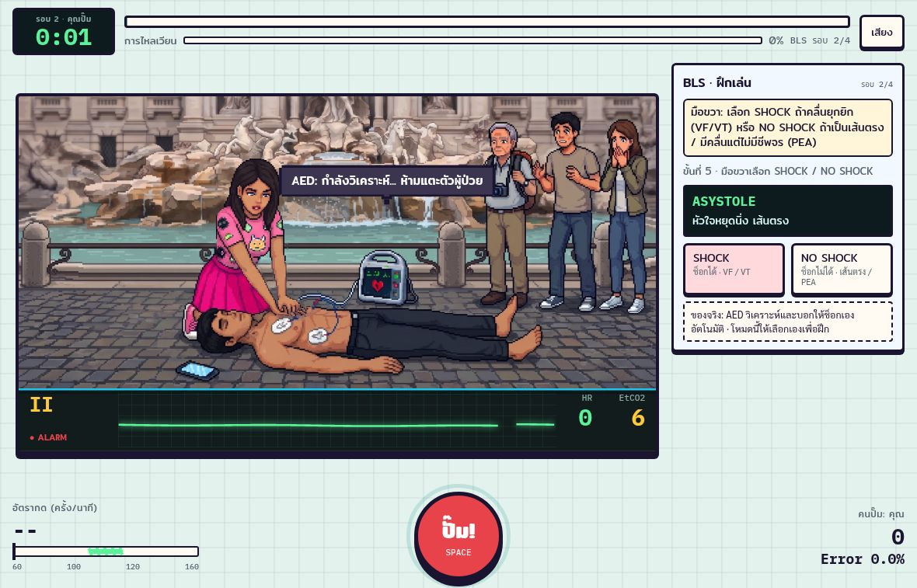The height and width of the screenshot is (588, 917).
Task: Choose the NO SHOCK option
Action: point(842,270)
